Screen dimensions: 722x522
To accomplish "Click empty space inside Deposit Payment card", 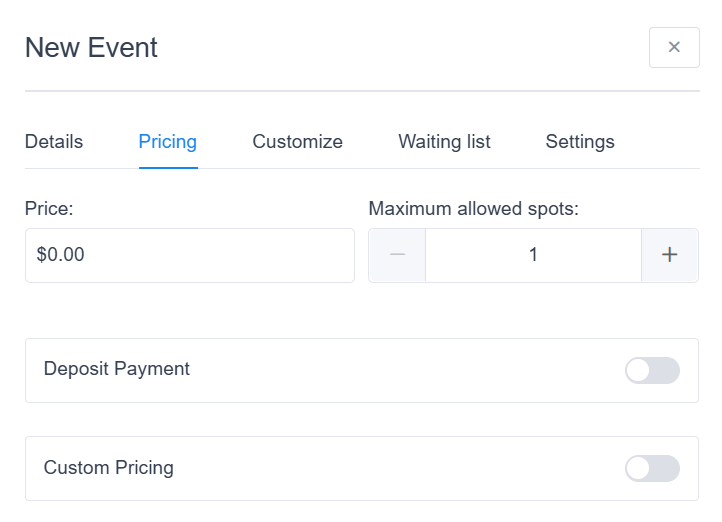I will 400,370.
